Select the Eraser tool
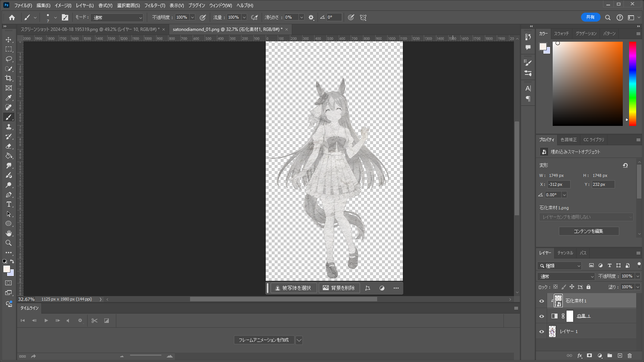Screen dimensions: 644x362 tap(9, 146)
